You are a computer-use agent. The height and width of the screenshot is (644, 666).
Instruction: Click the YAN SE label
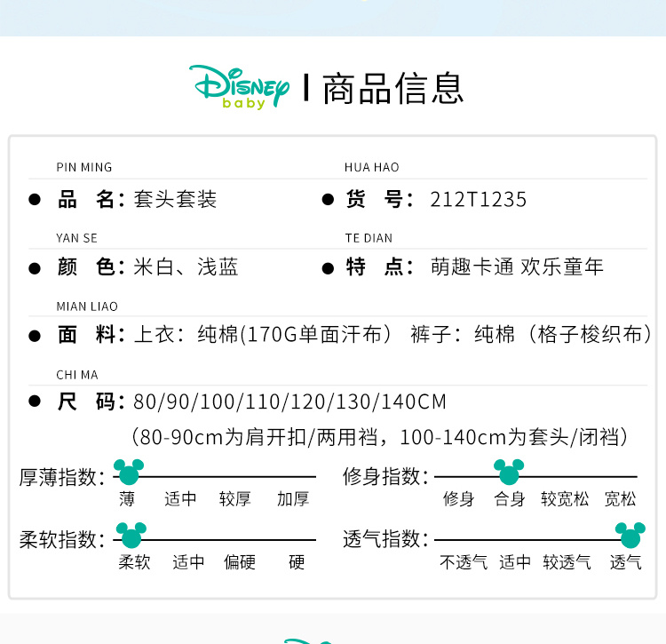pos(76,238)
